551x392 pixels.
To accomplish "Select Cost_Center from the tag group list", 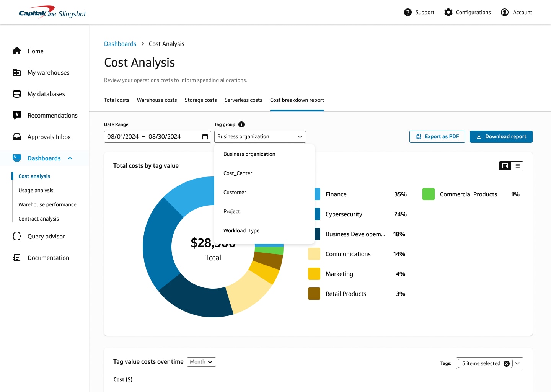I will click(238, 173).
